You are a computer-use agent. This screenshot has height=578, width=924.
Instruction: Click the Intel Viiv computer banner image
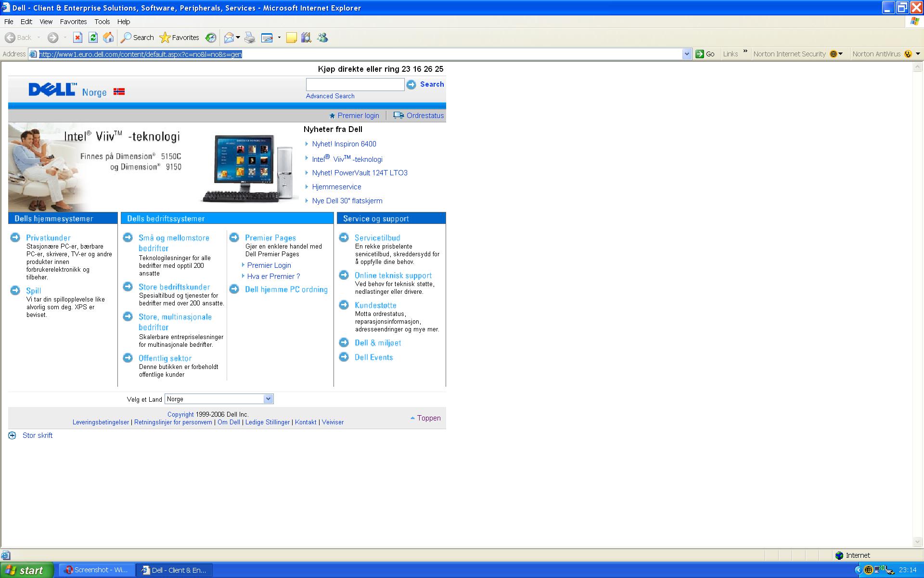[154, 167]
